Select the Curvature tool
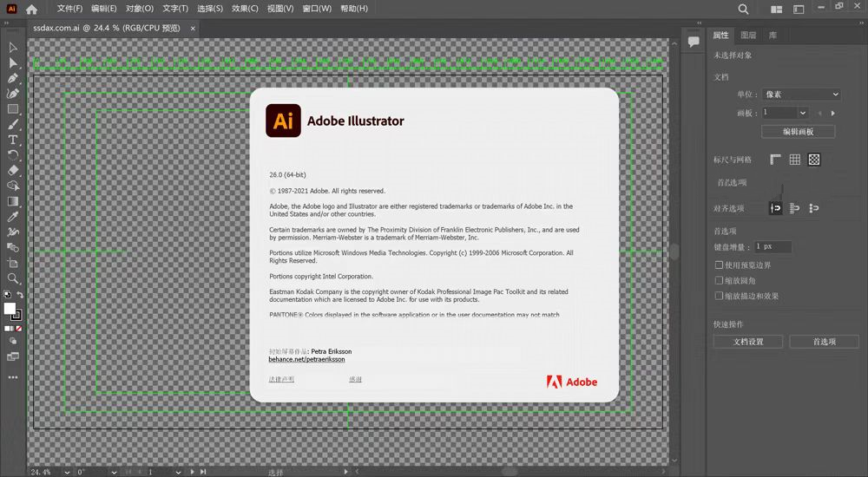Image resolution: width=868 pixels, height=477 pixels. tap(13, 94)
